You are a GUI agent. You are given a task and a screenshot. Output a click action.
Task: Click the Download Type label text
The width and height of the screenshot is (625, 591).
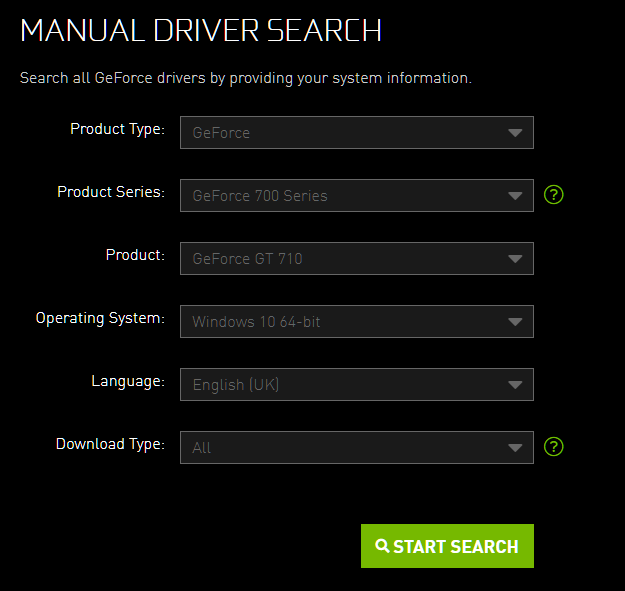coord(110,444)
